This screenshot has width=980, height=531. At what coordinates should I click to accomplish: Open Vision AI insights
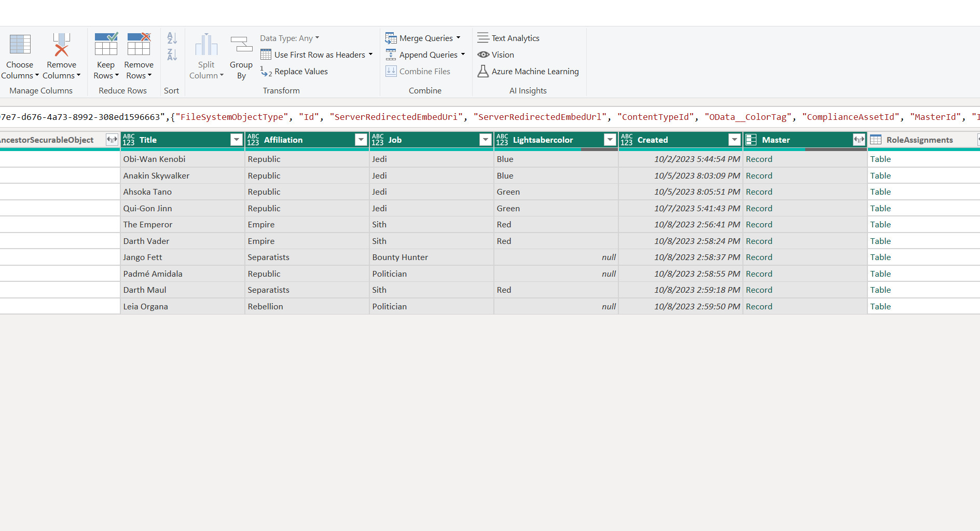click(x=496, y=55)
